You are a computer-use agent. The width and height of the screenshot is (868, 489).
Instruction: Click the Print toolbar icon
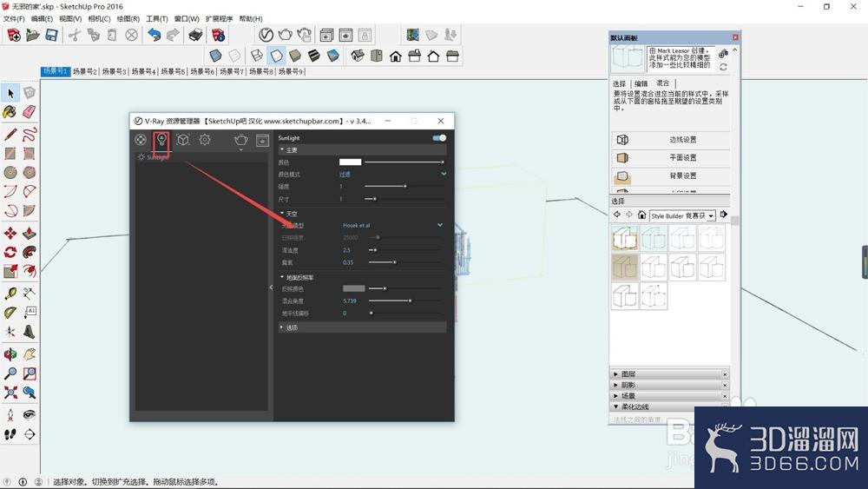(195, 36)
